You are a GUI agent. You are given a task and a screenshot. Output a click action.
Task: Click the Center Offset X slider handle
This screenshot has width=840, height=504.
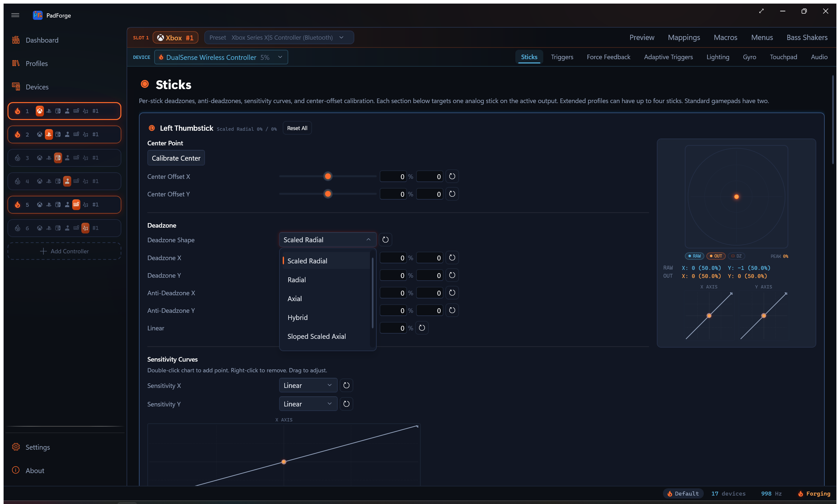328,176
